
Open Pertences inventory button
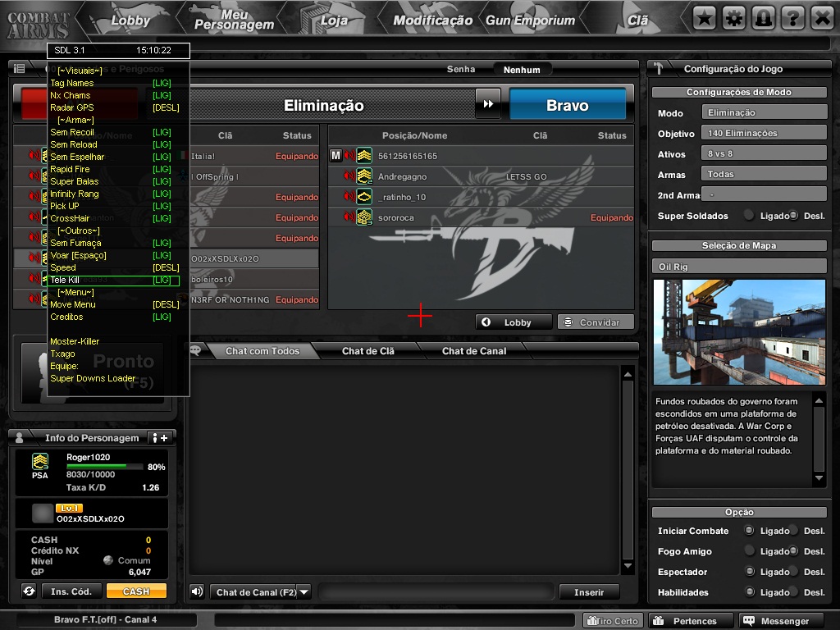coord(690,621)
